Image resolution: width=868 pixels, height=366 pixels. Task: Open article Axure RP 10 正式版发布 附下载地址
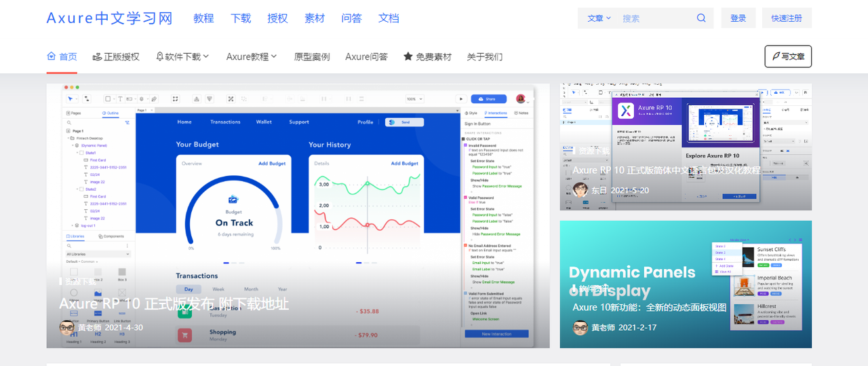(x=174, y=304)
